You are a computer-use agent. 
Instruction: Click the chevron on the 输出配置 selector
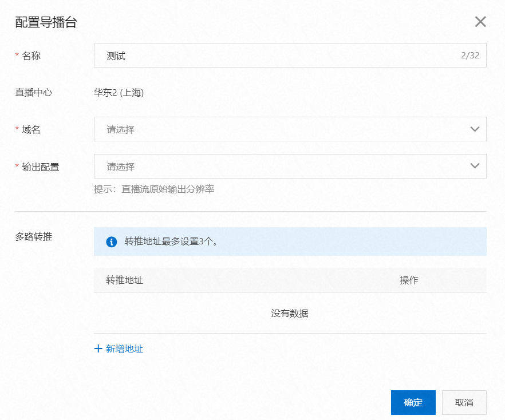pos(475,166)
